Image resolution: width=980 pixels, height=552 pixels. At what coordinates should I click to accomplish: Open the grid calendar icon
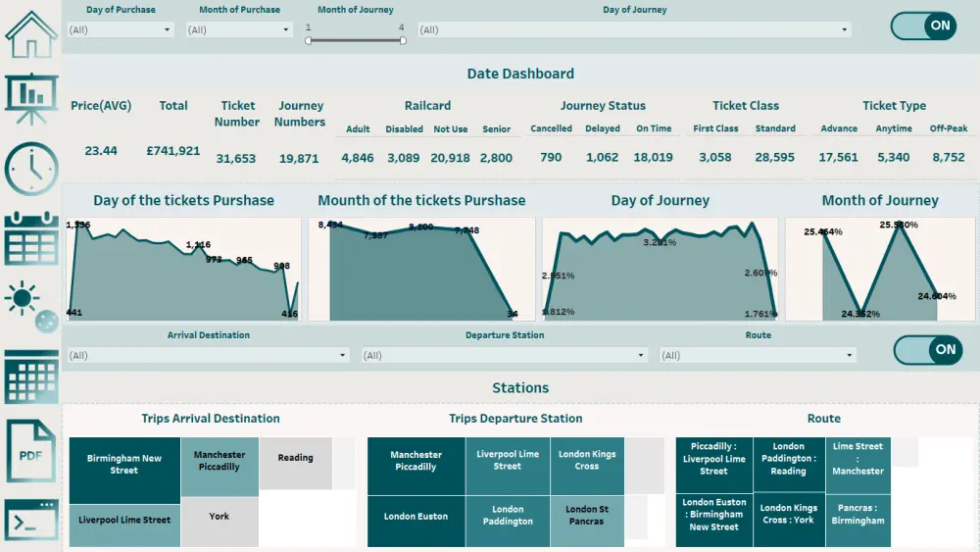[x=31, y=376]
